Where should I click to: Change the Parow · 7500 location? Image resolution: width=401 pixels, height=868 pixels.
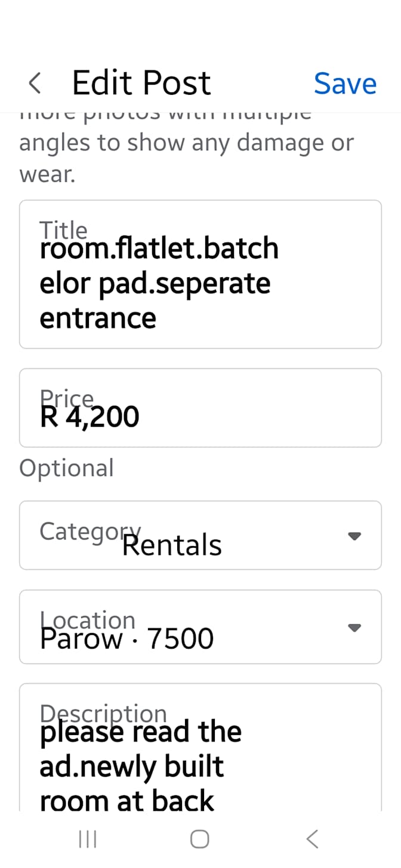[127, 639]
